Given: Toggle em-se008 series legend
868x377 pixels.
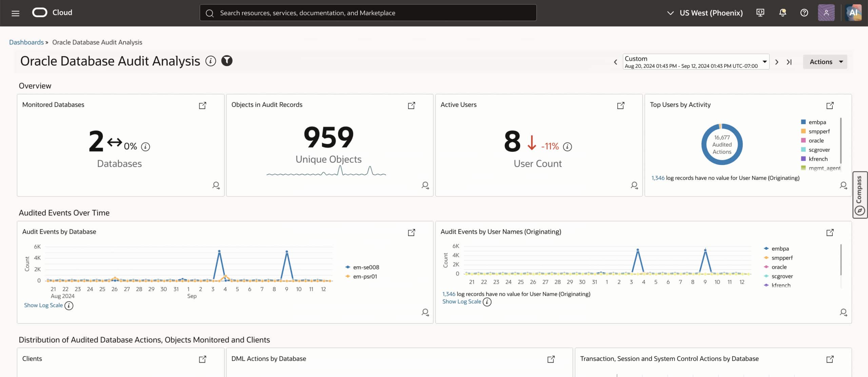Looking at the screenshot, I should (362, 267).
